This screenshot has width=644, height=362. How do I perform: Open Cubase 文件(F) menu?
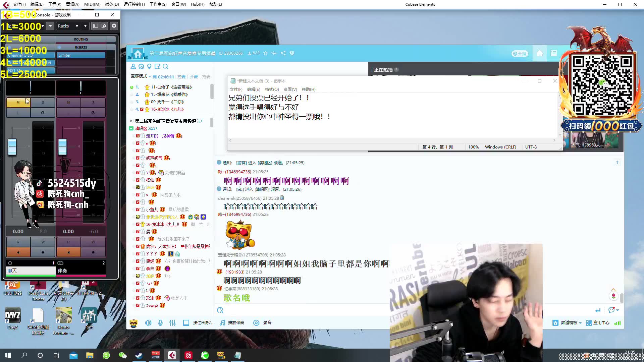(x=19, y=4)
